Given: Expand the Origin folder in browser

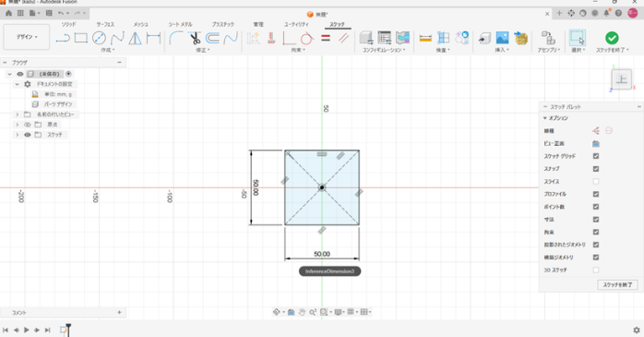Looking at the screenshot, I should click(18, 125).
